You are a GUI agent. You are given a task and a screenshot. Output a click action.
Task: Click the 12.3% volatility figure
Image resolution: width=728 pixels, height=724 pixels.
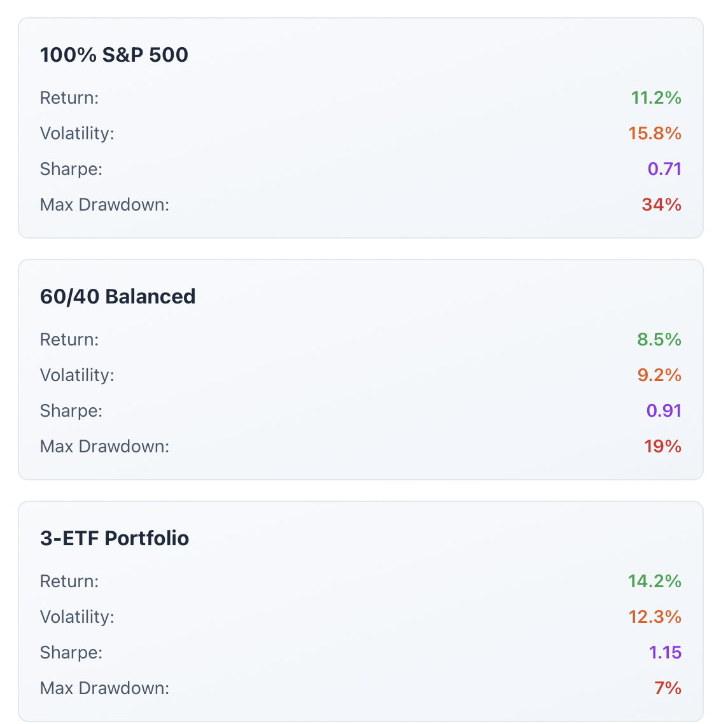(x=655, y=617)
